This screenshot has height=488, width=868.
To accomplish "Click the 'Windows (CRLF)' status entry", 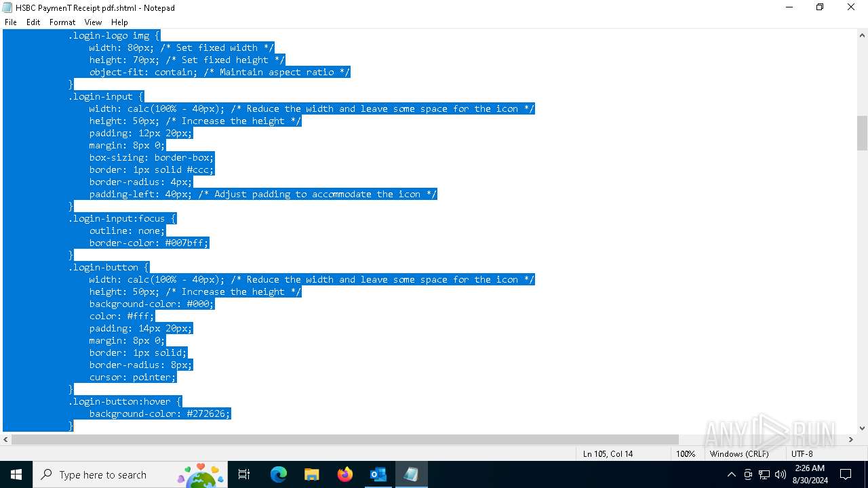I will coord(739,454).
